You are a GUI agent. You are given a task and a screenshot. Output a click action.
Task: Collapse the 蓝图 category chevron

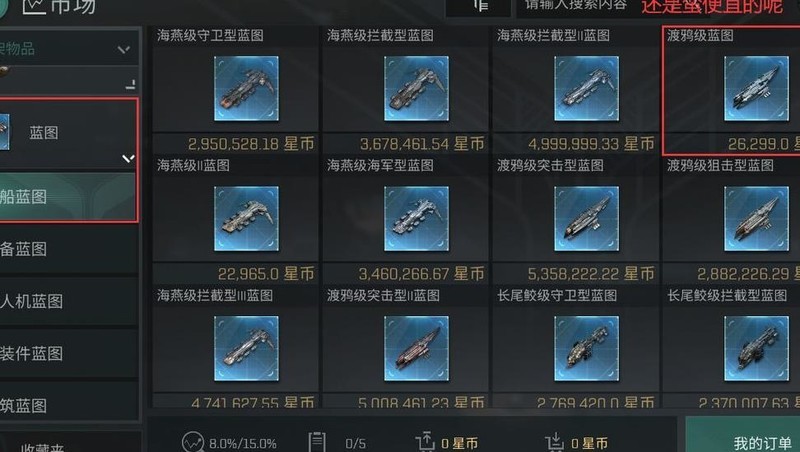(x=128, y=159)
